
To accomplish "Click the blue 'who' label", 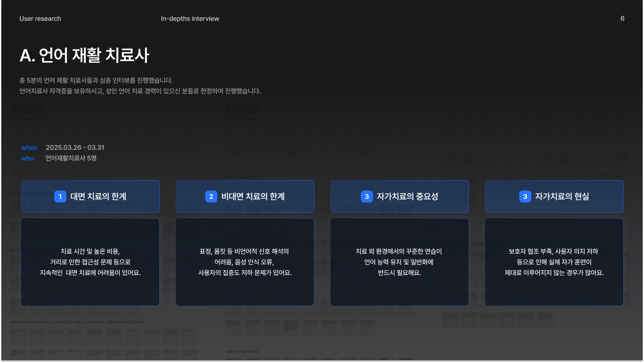I will click(27, 158).
